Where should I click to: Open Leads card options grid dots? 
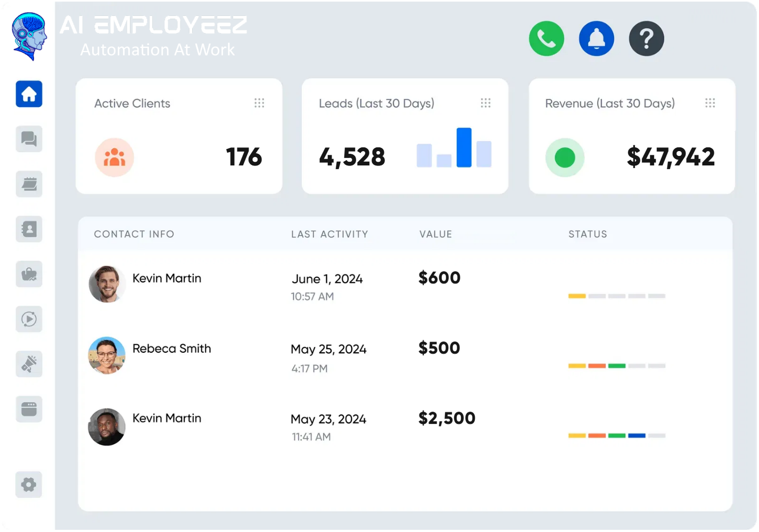[485, 103]
